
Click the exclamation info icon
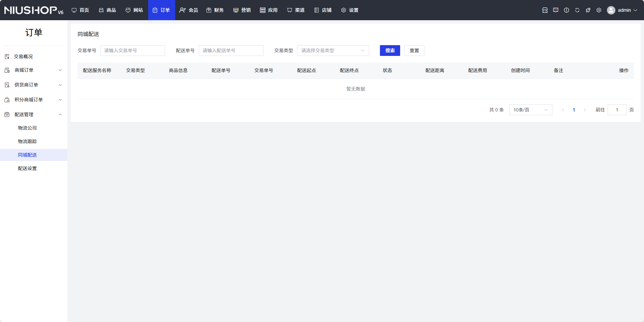tap(566, 10)
